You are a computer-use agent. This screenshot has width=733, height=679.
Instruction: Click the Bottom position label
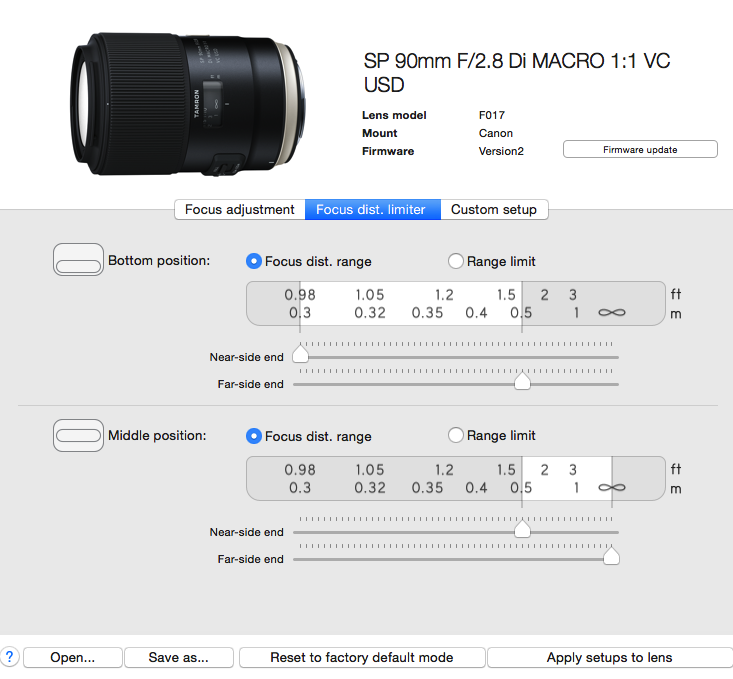point(159,260)
